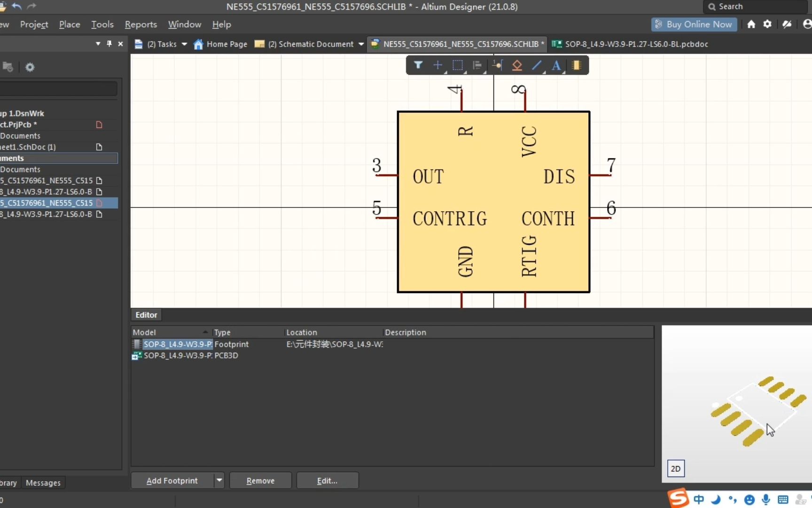The height and width of the screenshot is (508, 812).
Task: Toggle Chinese input mode 中 icon
Action: click(x=699, y=500)
